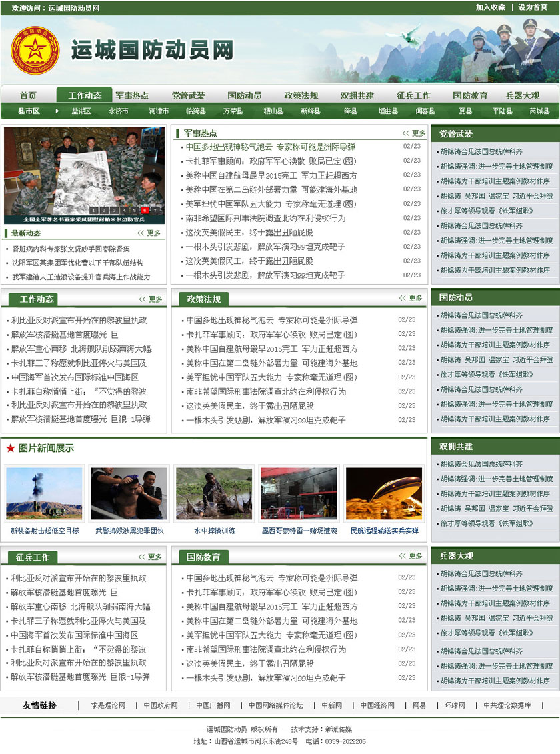This screenshot has height=754, width=560.
Task: Open 中国政府网 friendly link
Action: pos(161,705)
